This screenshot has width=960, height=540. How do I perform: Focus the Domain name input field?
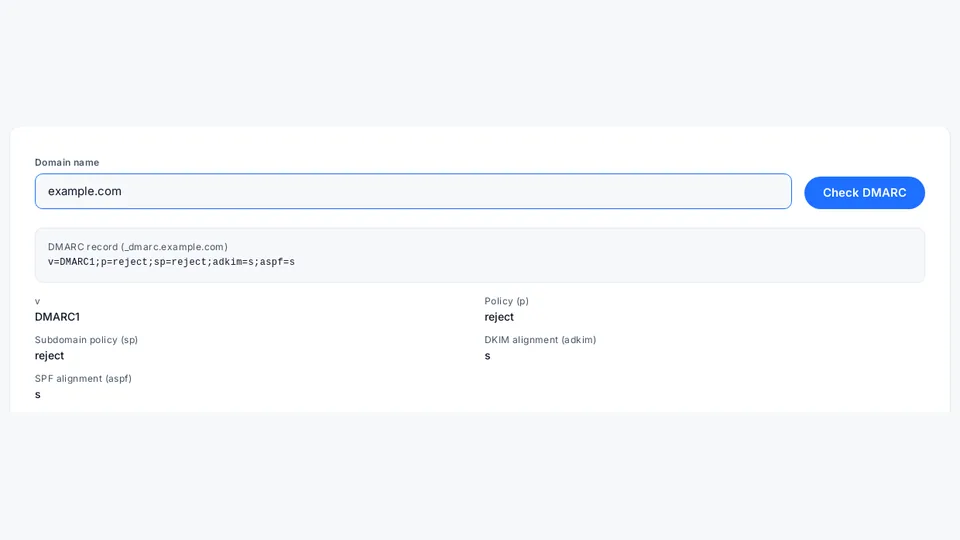(x=413, y=191)
